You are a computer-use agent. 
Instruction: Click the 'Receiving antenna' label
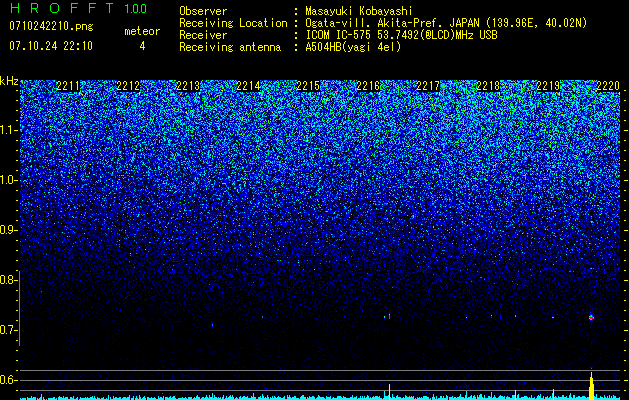[x=230, y=47]
